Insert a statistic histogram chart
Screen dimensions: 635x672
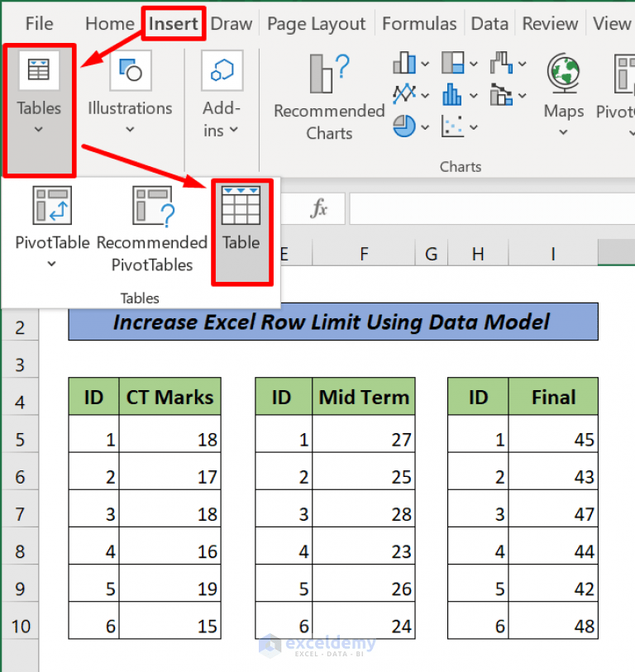452,94
